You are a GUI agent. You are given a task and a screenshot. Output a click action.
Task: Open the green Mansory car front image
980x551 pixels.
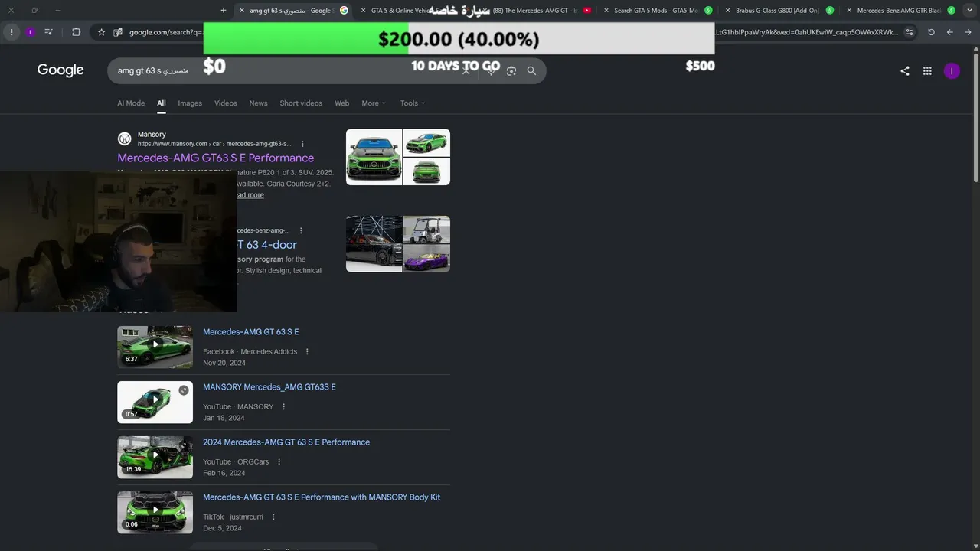pyautogui.click(x=374, y=157)
